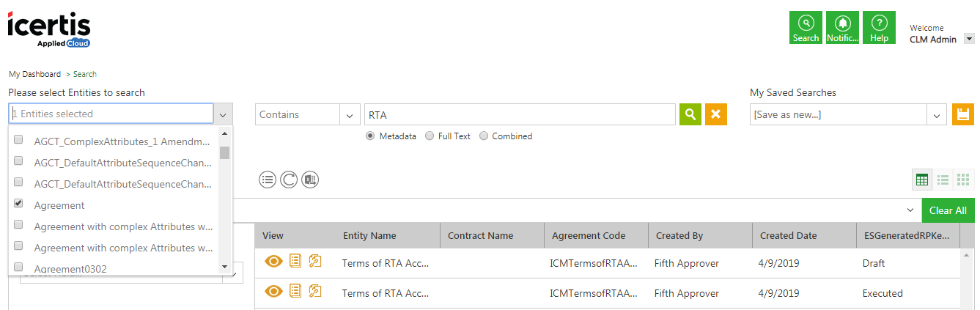Export results to Excel icon
This screenshot has width=980, height=310.
pos(310,180)
